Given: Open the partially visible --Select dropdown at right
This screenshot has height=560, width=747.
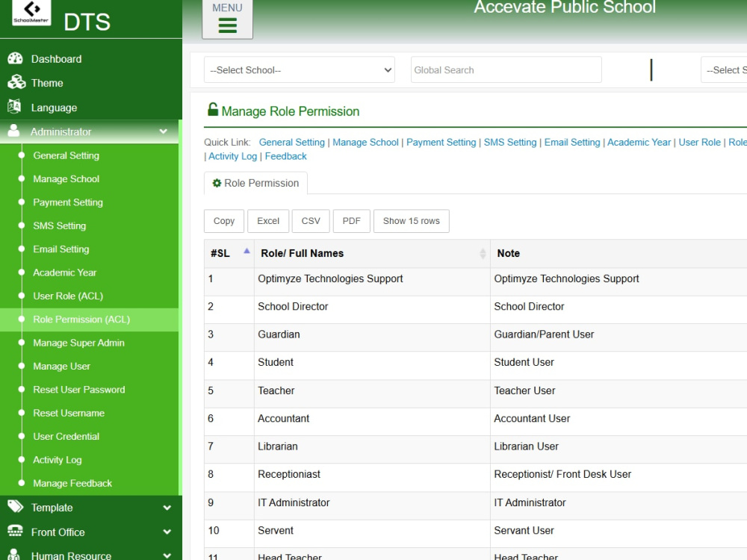Looking at the screenshot, I should tap(724, 70).
